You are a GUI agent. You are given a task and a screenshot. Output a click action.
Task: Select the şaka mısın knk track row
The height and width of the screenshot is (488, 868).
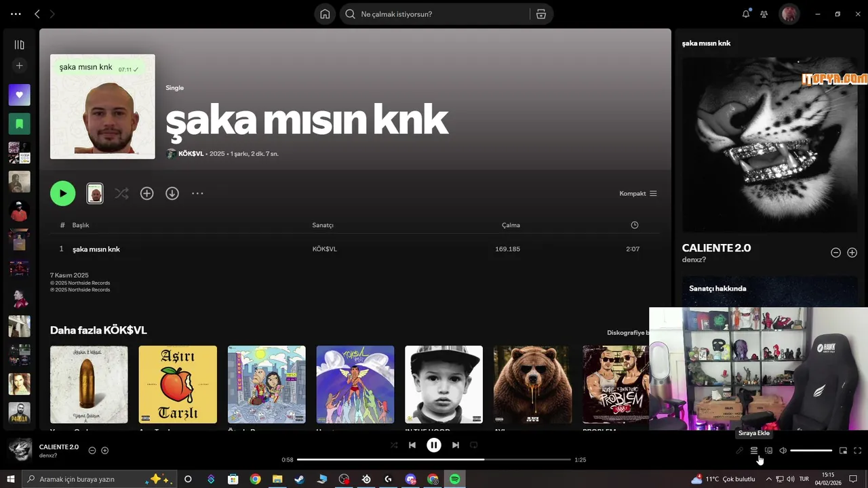click(354, 249)
